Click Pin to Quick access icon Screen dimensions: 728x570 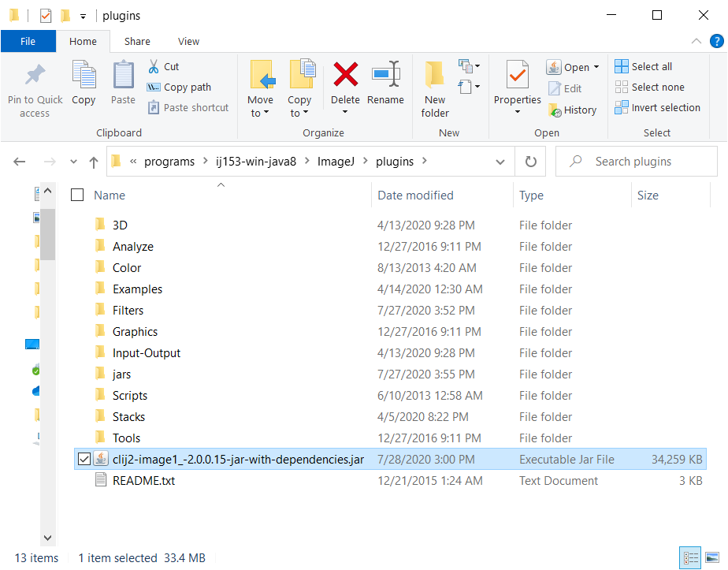tap(35, 75)
